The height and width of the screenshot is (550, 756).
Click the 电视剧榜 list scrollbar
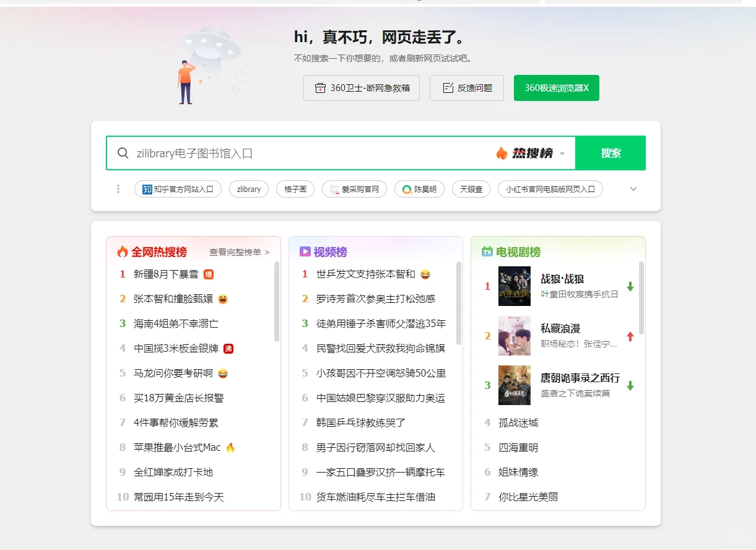pyautogui.click(x=641, y=297)
